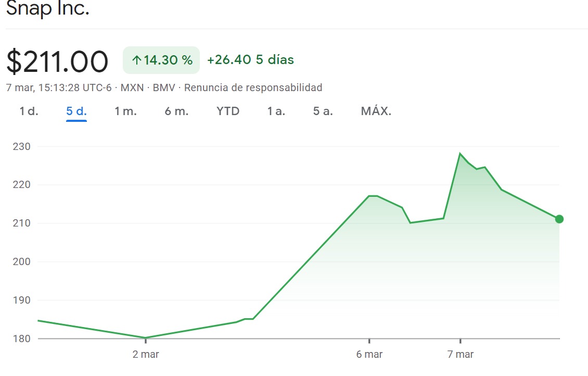Click the 200 y-axis value
The width and height of the screenshot is (588, 376).
(x=22, y=261)
